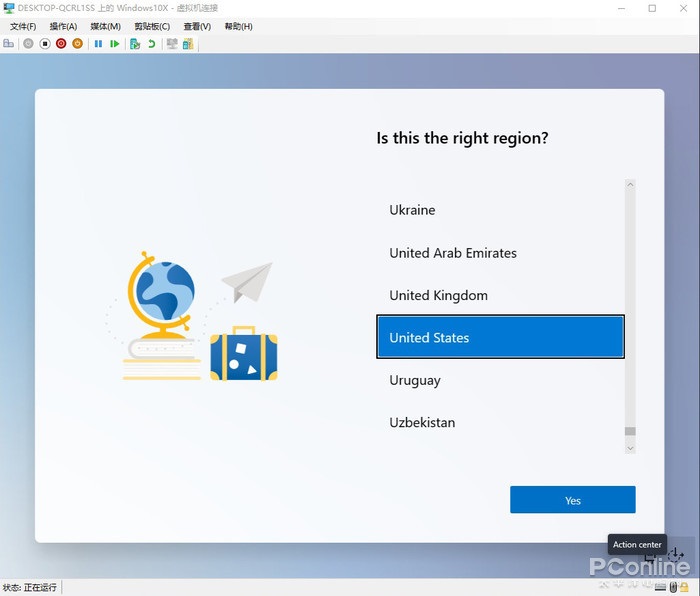700x596 pixels.
Task: Click the Ctrl+Alt+Delete toolbar icon
Action: [x=8, y=44]
